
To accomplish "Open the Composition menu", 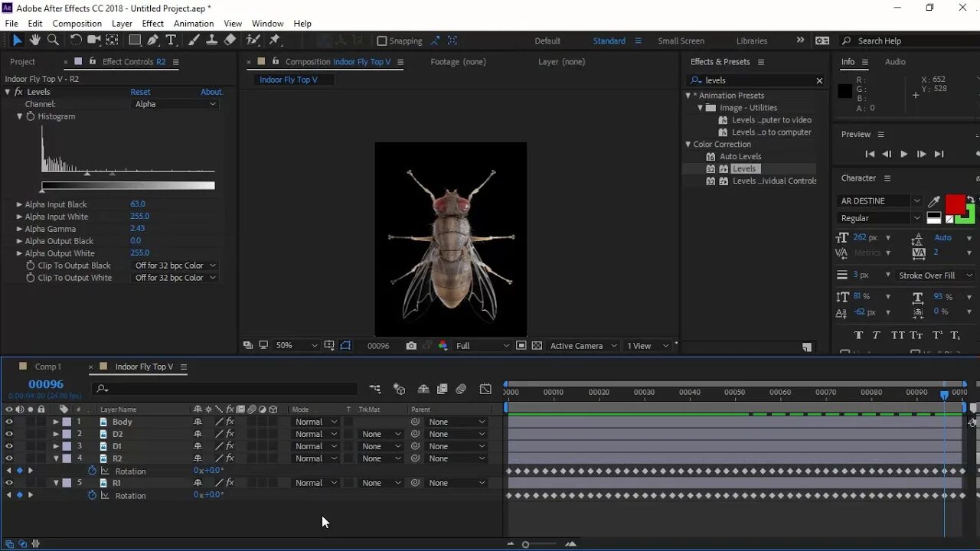I will pyautogui.click(x=77, y=24).
